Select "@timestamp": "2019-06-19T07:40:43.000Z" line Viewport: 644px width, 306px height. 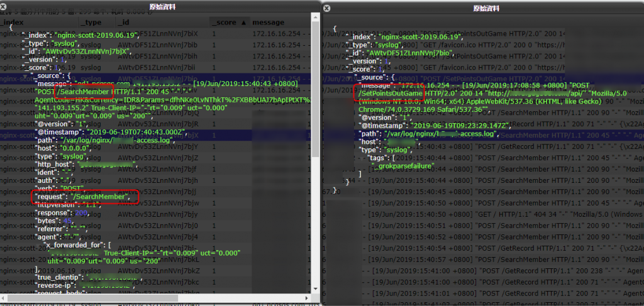click(x=111, y=133)
